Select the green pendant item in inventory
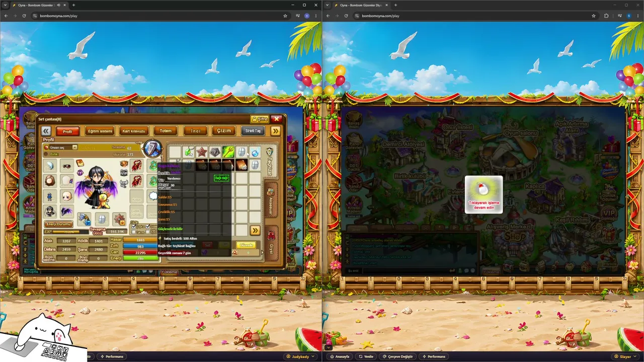Viewport: 644px width, 362px height. pyautogui.click(x=188, y=152)
